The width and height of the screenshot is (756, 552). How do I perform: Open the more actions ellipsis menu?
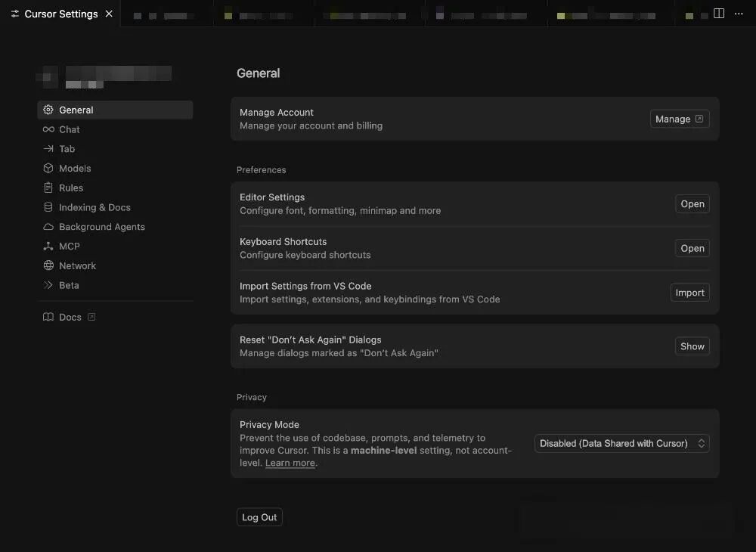pos(739,14)
